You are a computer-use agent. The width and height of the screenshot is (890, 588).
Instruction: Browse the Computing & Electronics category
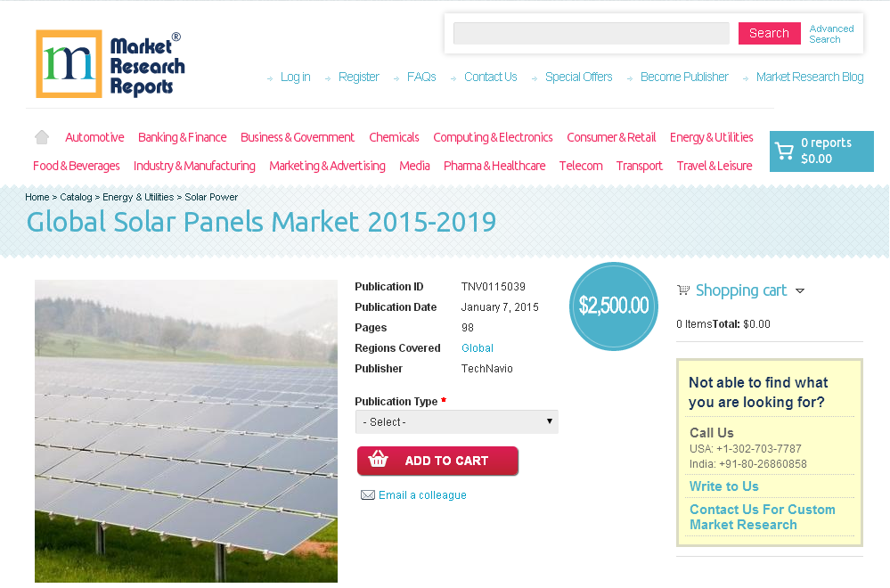point(493,137)
